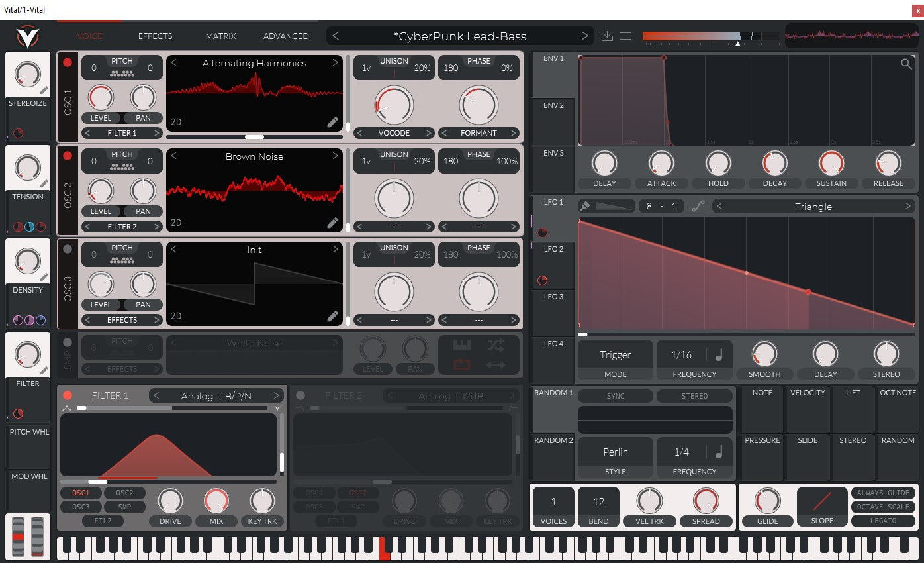Click the ALWAYS GLIDE button
This screenshot has height=563, width=924.
coord(883,493)
